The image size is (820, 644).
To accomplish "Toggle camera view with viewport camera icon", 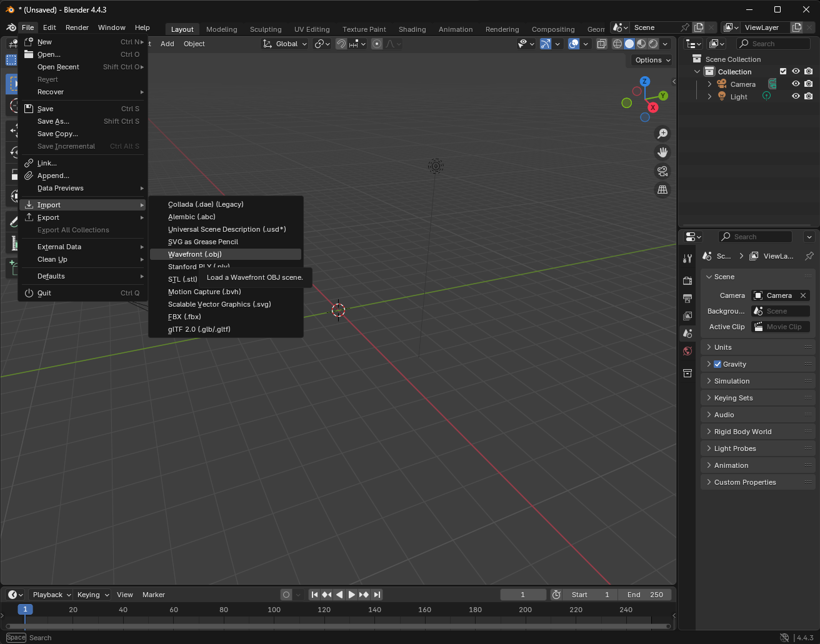I will click(662, 171).
